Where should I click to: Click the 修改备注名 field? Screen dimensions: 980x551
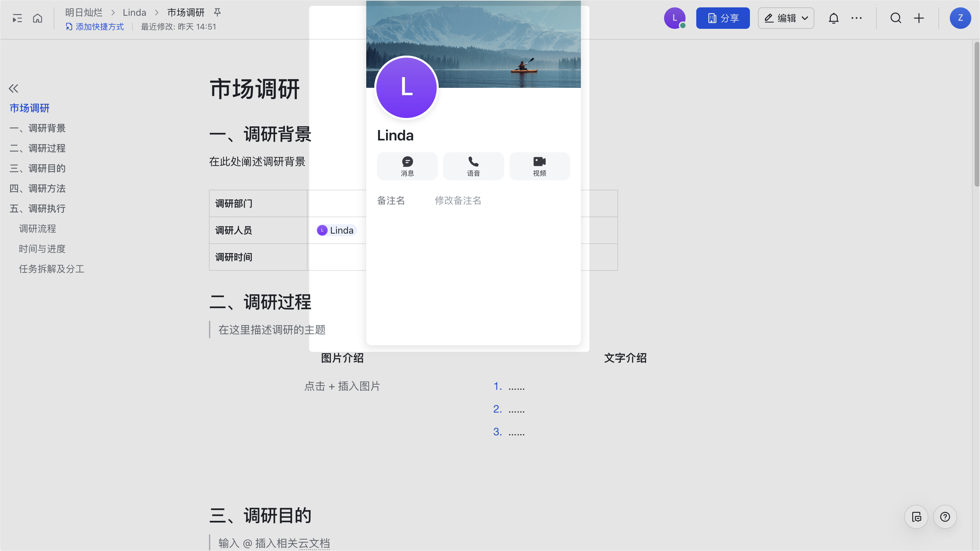pyautogui.click(x=458, y=200)
